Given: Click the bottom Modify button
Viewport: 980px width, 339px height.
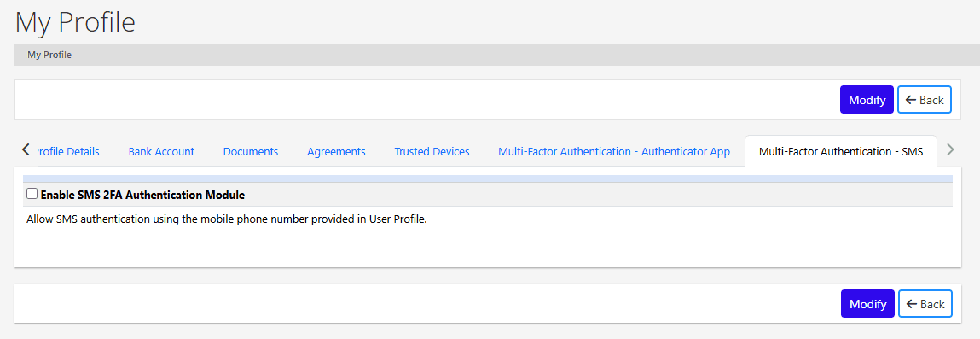Looking at the screenshot, I should pyautogui.click(x=867, y=304).
